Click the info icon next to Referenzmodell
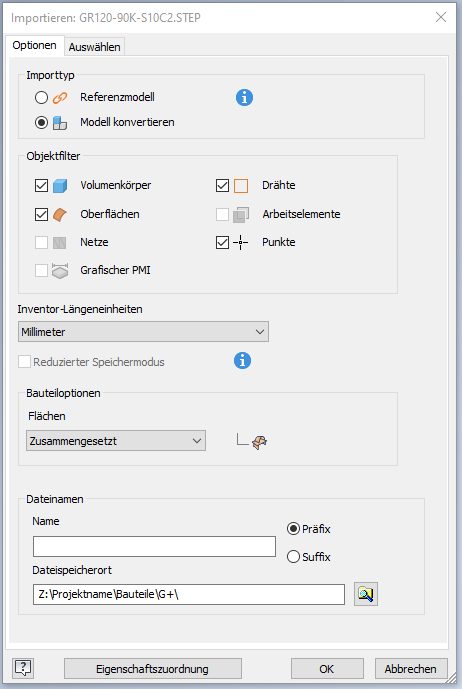The height and width of the screenshot is (689, 462). coord(244,98)
